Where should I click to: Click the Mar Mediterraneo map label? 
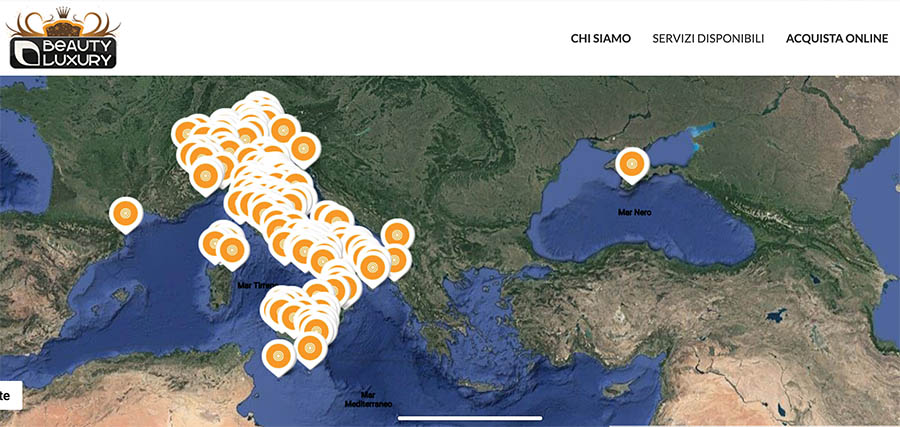[x=368, y=399]
